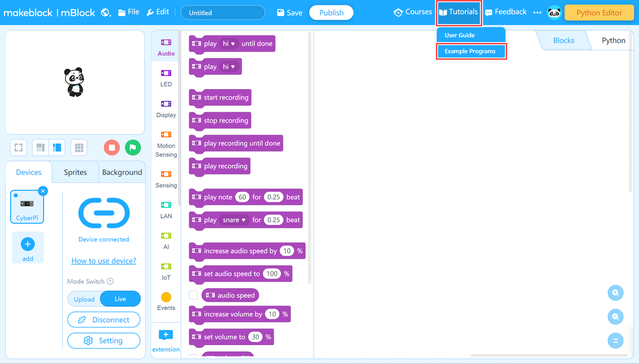Open the Edit menu

158,12
